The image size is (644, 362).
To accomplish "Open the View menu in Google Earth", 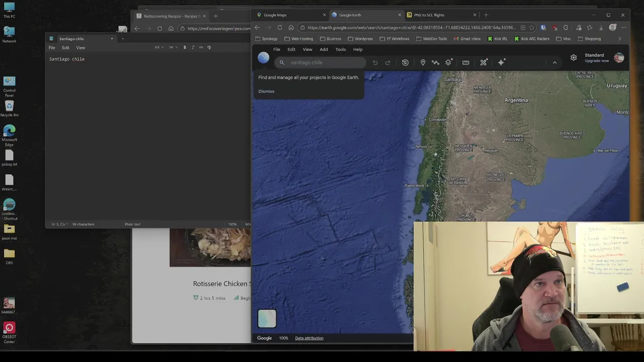I will coord(307,49).
